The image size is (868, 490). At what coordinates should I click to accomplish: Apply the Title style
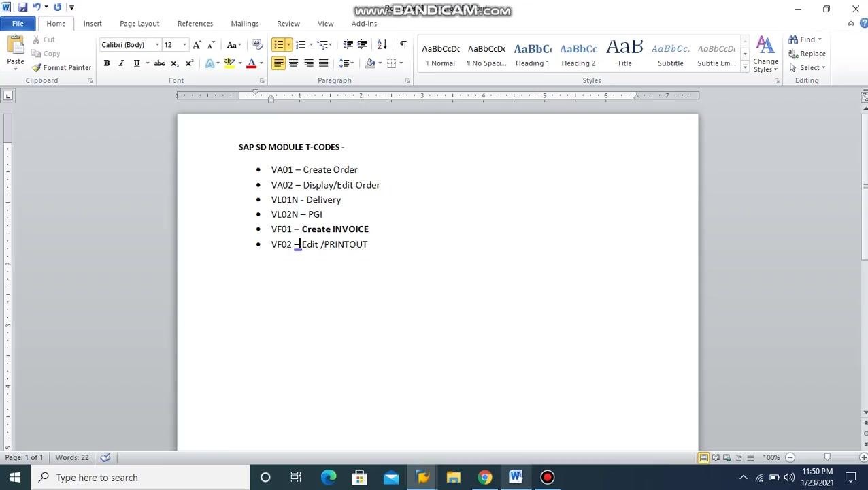(x=624, y=54)
